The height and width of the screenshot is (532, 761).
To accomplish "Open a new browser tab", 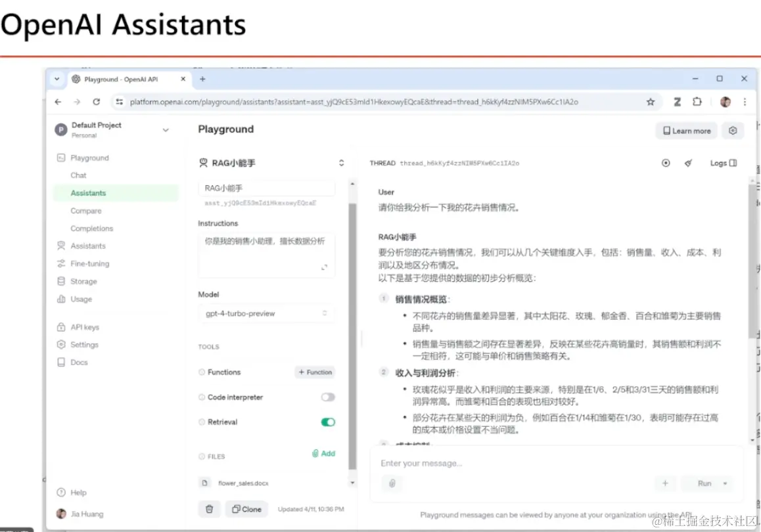I will click(202, 79).
